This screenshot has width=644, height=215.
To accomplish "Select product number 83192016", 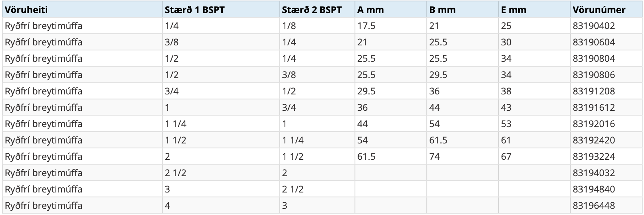I will coord(594,124).
